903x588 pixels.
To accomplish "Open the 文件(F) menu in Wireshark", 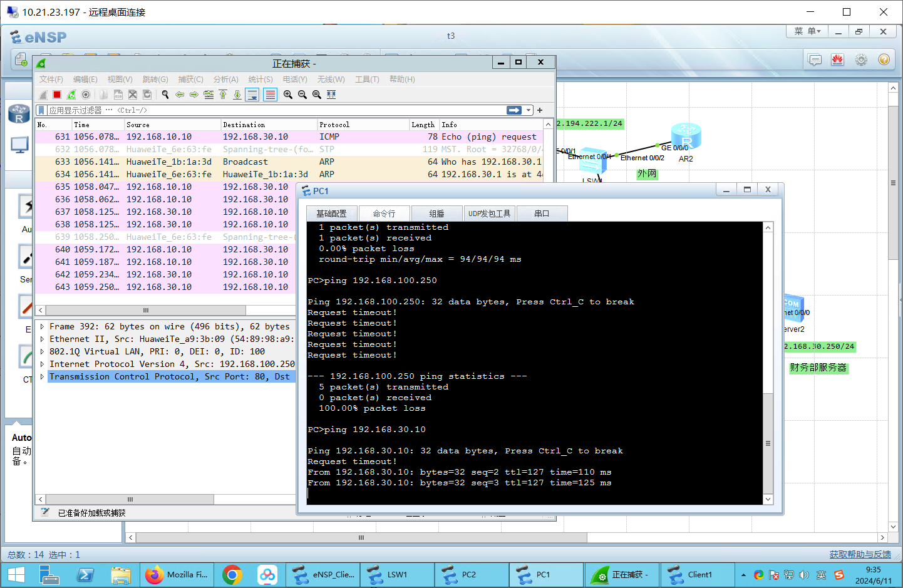I will pyautogui.click(x=51, y=80).
